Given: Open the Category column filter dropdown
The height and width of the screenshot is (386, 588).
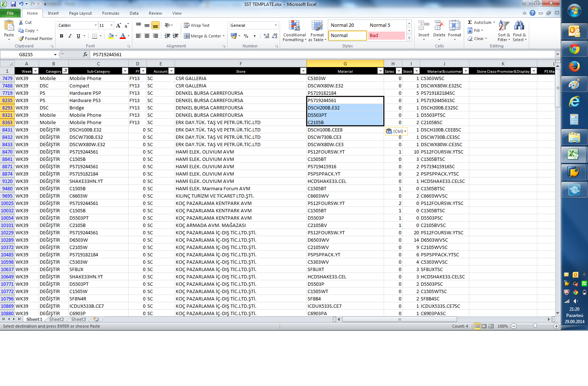Looking at the screenshot, I should [65, 71].
